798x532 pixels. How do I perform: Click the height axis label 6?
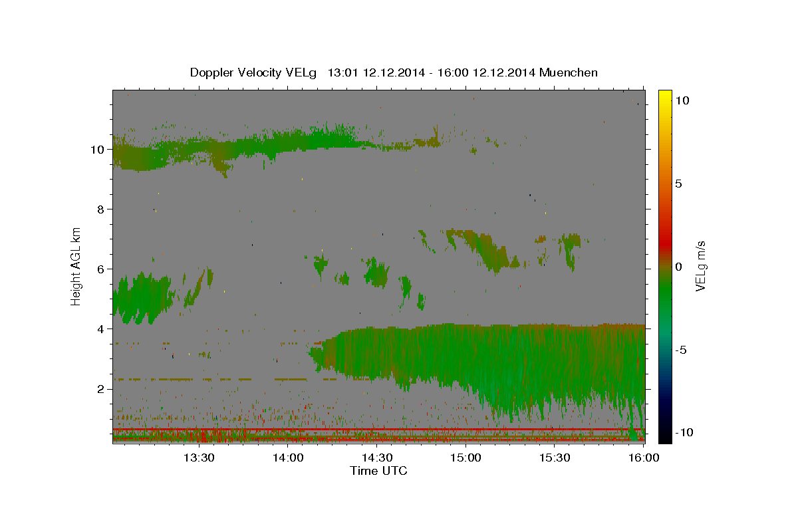(x=100, y=269)
